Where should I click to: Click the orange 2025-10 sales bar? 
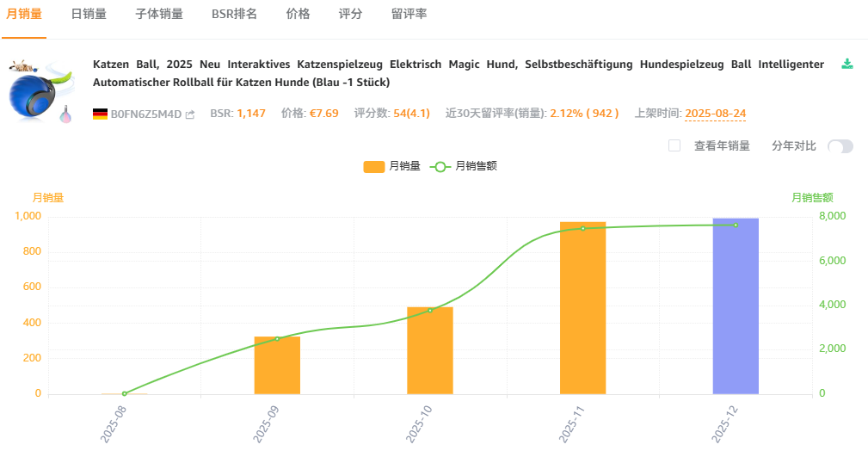[x=430, y=350]
